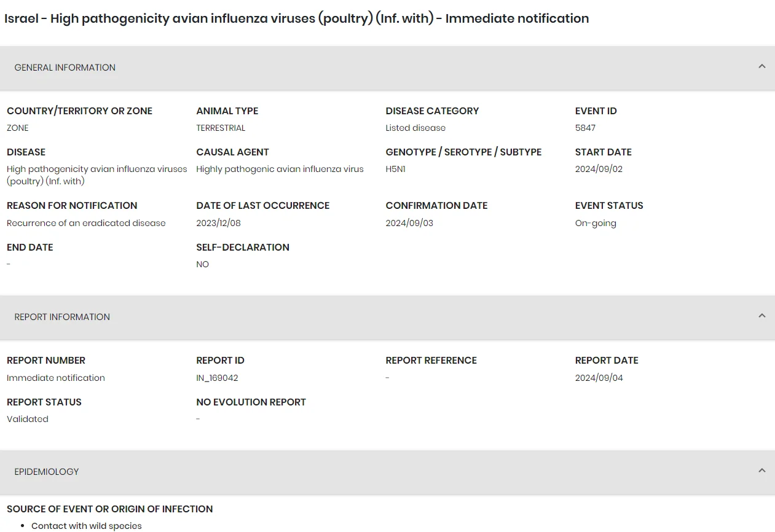Viewport: 775px width, 532px height.
Task: Collapse the Report Information section chevron
Action: tap(762, 316)
